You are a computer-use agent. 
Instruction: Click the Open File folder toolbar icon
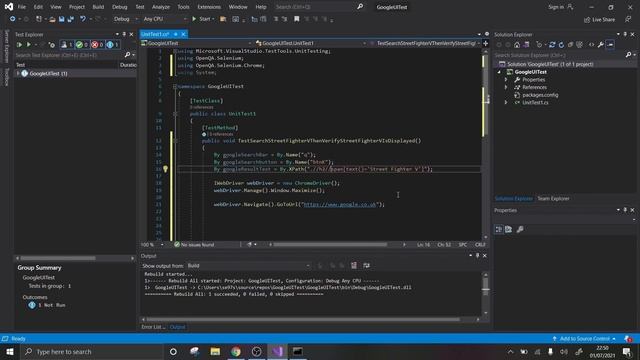[52, 19]
